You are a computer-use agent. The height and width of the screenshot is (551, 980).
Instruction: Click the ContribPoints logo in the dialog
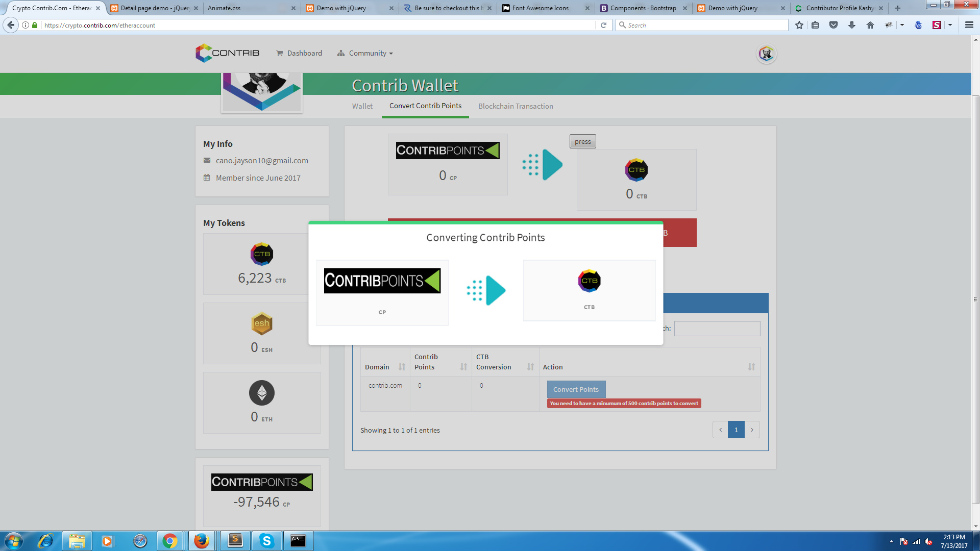click(382, 281)
